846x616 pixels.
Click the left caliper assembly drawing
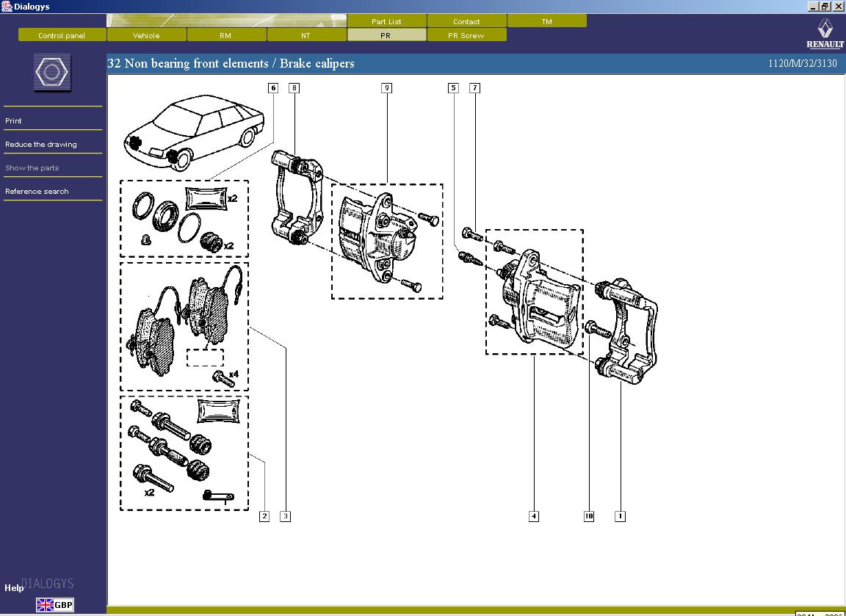388,241
